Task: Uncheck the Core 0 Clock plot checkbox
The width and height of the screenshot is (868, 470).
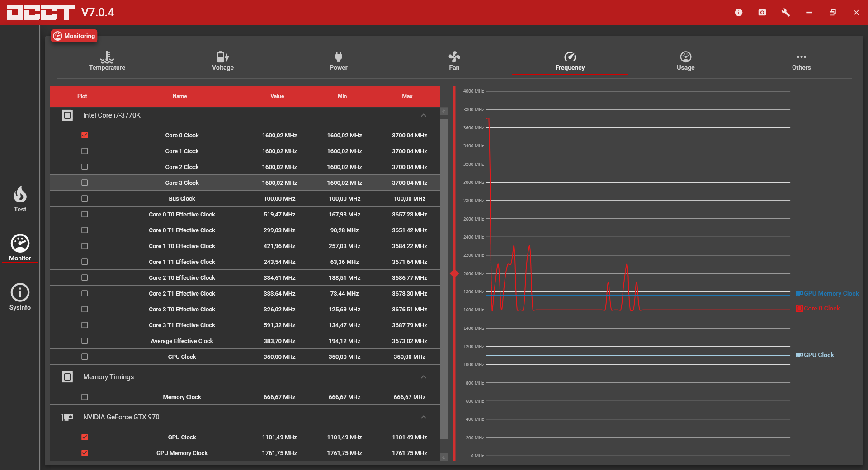Action: click(x=85, y=135)
